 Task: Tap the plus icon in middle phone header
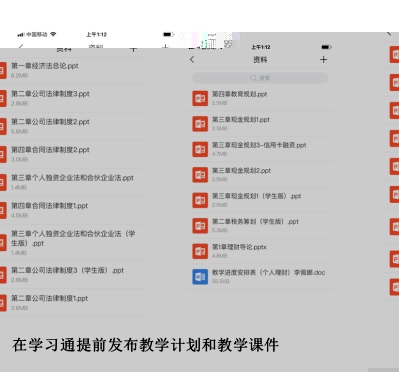click(323, 60)
